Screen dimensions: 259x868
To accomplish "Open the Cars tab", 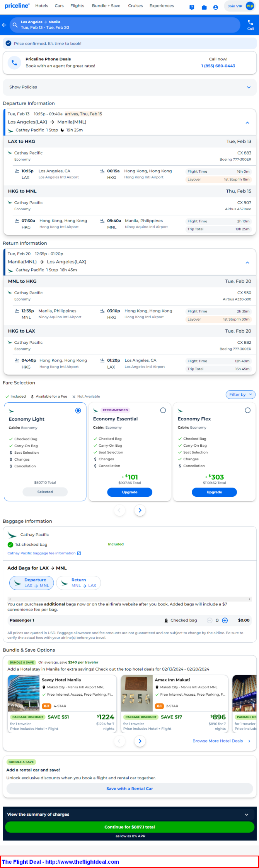I will click(x=59, y=6).
